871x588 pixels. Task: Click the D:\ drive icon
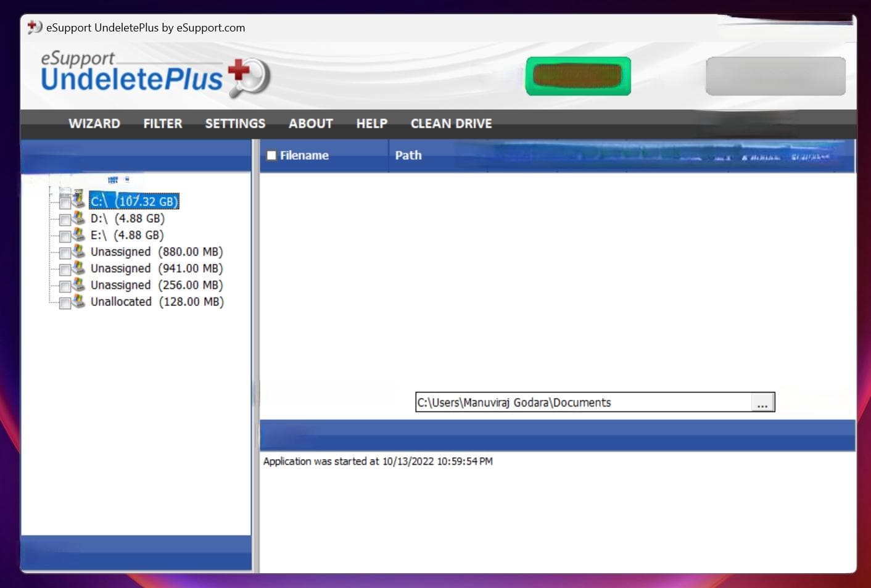(x=78, y=217)
